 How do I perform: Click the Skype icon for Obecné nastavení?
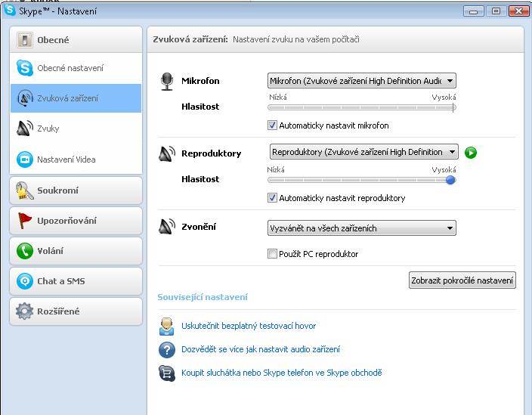tap(25, 68)
